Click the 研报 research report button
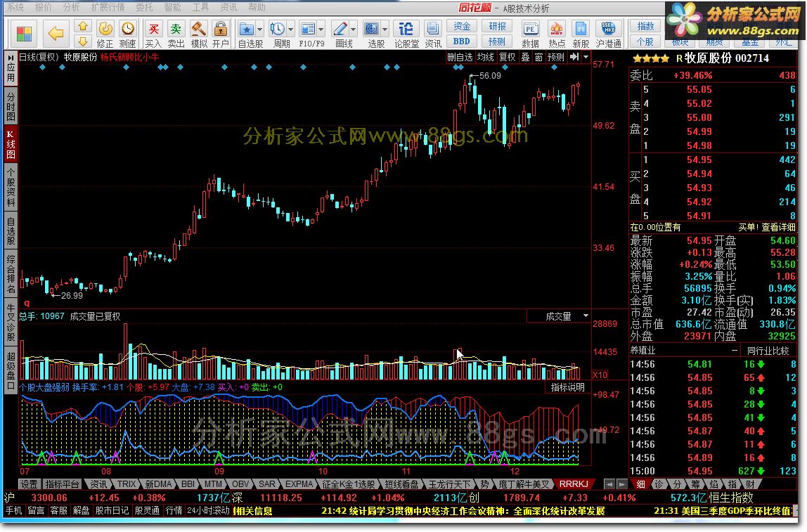Screen dimensions: 807x532 (x=497, y=26)
